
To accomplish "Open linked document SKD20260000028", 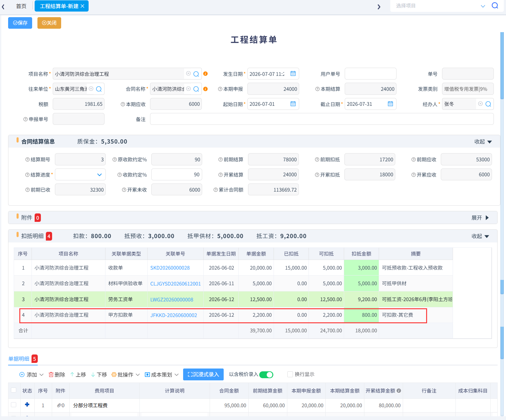I will click(x=170, y=268).
